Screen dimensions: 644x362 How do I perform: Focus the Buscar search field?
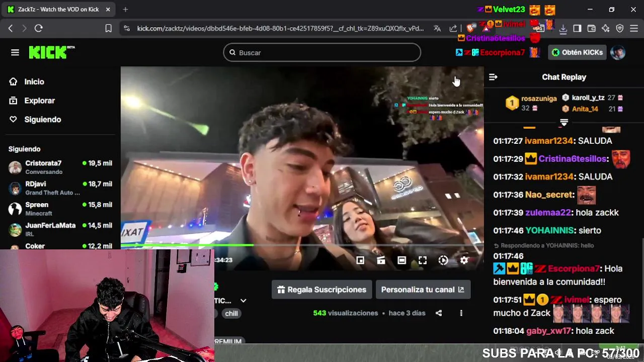pos(322,52)
